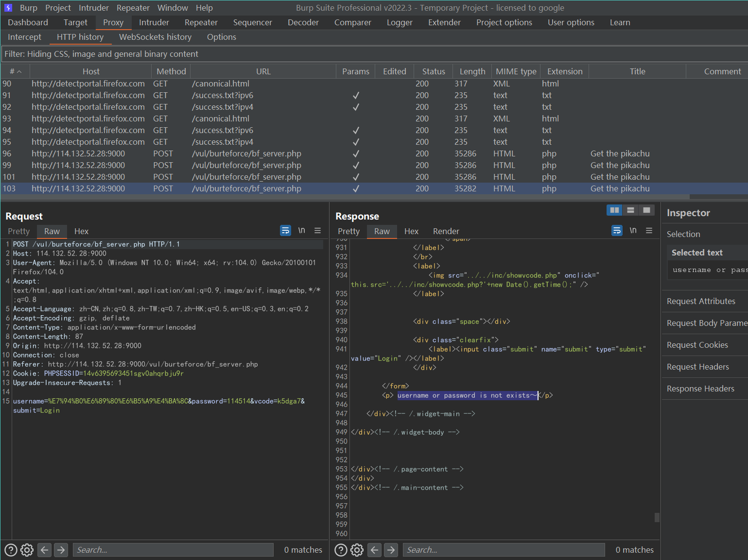Expand Request Headers in Inspector
This screenshot has height=560, width=748.
point(705,367)
